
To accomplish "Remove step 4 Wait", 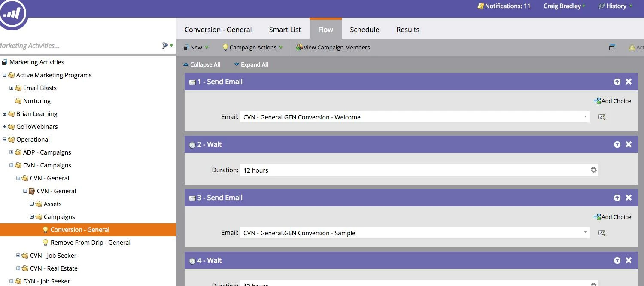I will tap(629, 260).
